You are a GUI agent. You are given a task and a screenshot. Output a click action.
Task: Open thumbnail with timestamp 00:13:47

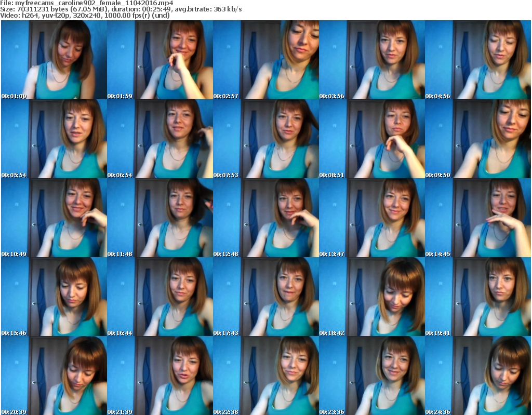click(x=372, y=218)
